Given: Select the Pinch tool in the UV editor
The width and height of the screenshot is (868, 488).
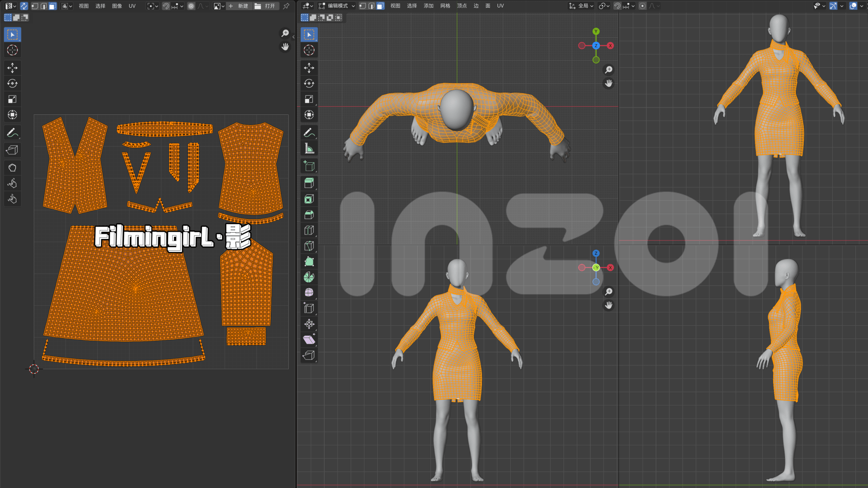Looking at the screenshot, I should click(x=12, y=199).
